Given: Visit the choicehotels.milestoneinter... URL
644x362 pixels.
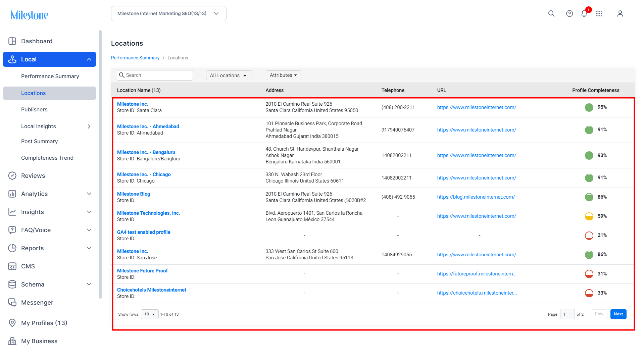Looking at the screenshot, I should pos(477,293).
